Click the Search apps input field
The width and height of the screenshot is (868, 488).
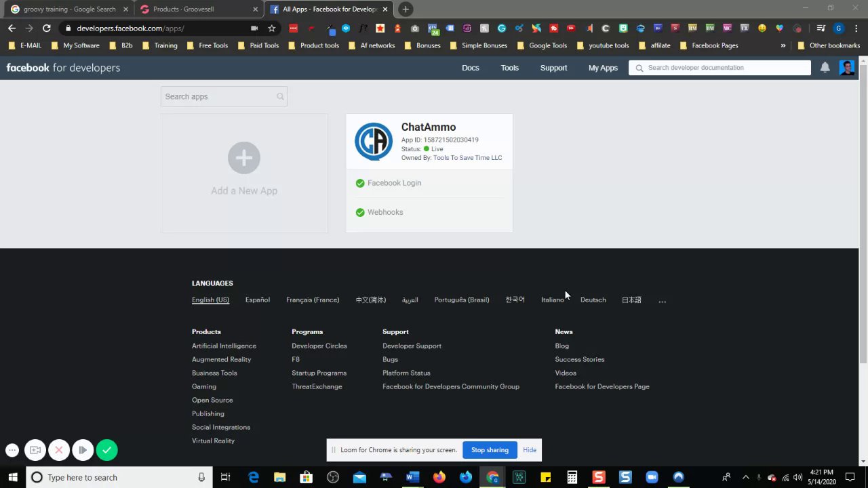[224, 97]
